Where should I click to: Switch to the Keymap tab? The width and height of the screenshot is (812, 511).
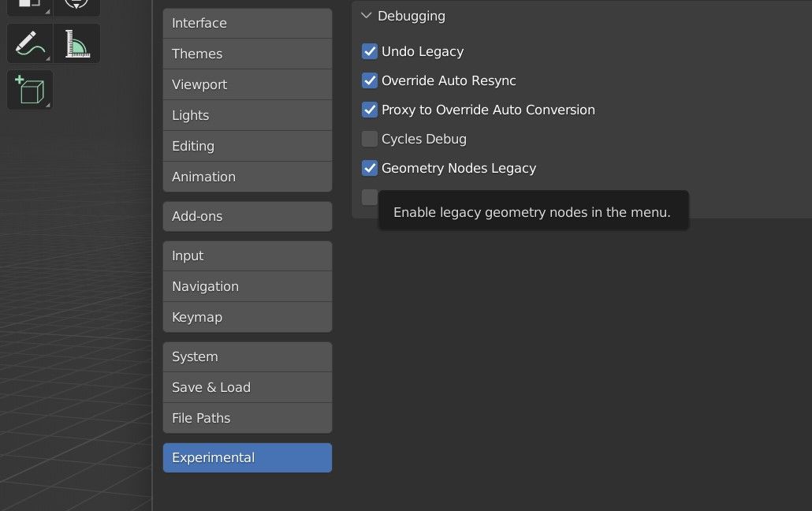pyautogui.click(x=247, y=317)
